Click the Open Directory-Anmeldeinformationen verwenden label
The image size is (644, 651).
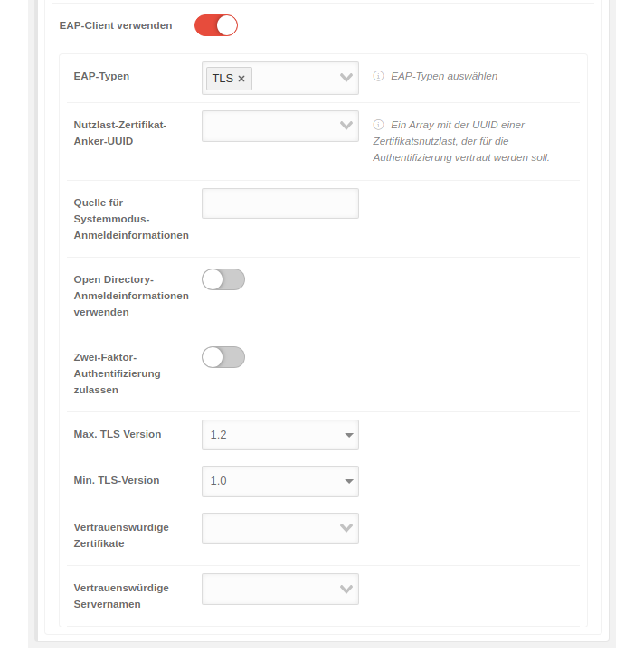(x=131, y=296)
